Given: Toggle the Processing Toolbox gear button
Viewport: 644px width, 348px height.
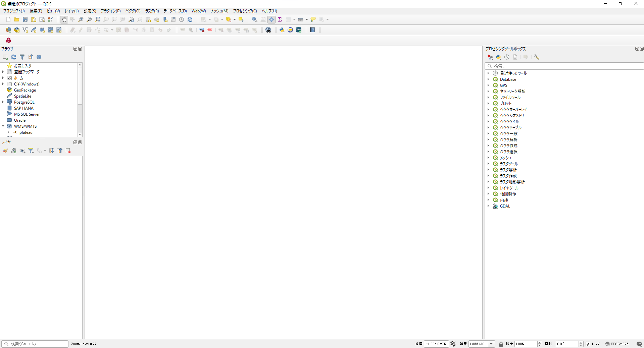Looking at the screenshot, I should [x=271, y=20].
